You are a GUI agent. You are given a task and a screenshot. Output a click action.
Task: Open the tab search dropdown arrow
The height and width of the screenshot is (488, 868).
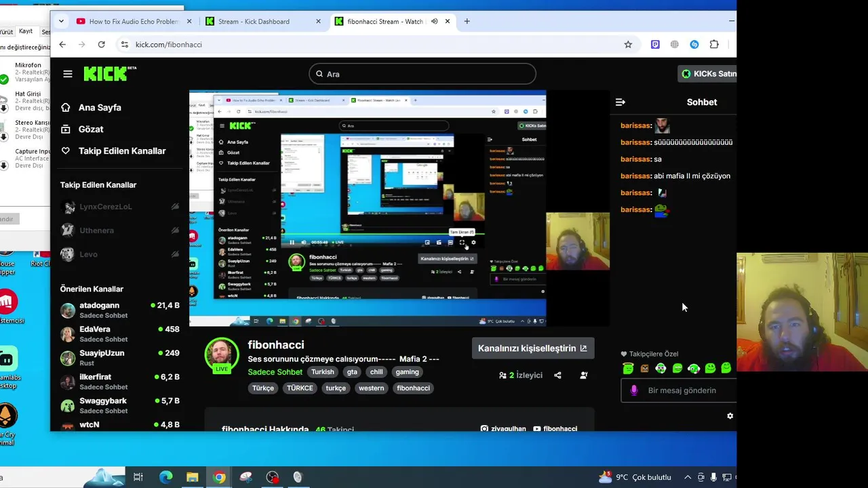coord(61,21)
